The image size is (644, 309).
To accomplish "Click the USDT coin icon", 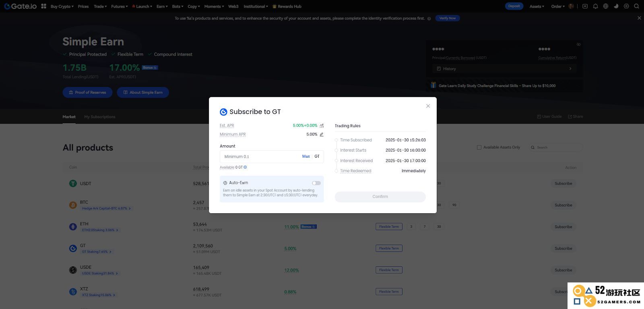I will click(x=73, y=183).
